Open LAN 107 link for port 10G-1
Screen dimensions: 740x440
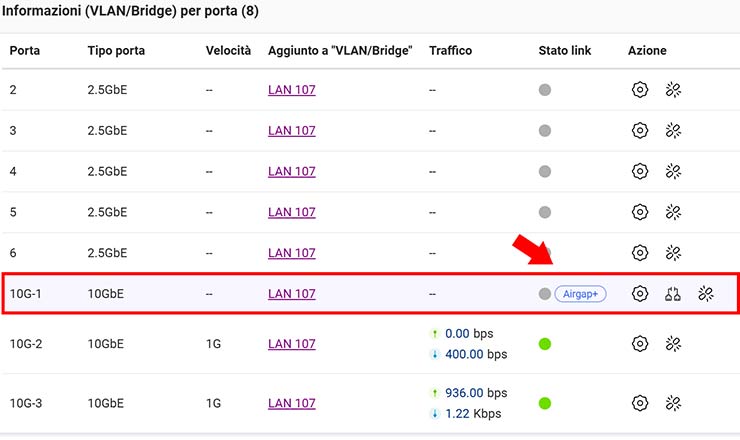click(291, 294)
